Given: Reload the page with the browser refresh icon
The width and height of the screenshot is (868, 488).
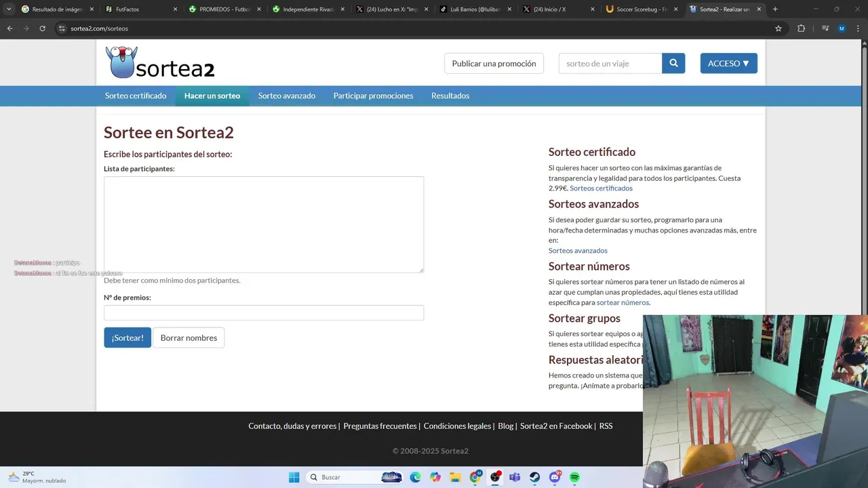Looking at the screenshot, I should [42, 28].
